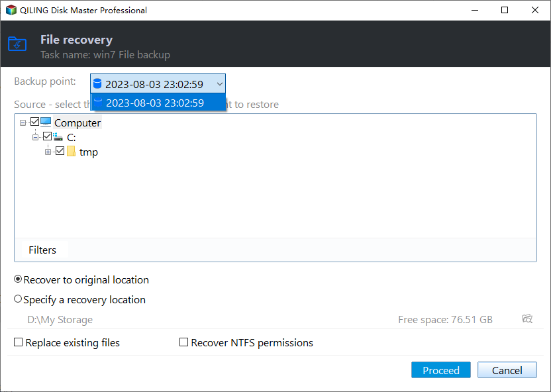Uncheck the Computer checkbox

click(34, 122)
